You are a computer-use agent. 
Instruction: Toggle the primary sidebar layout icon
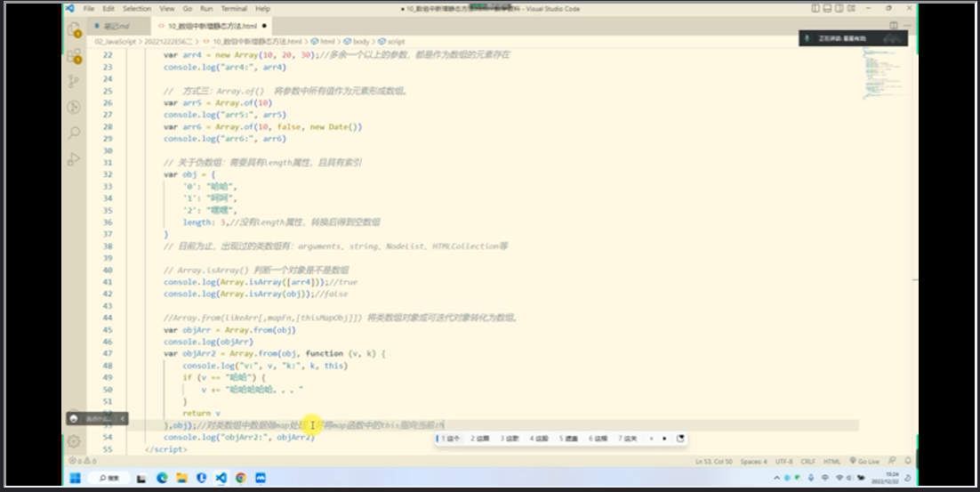click(x=815, y=9)
